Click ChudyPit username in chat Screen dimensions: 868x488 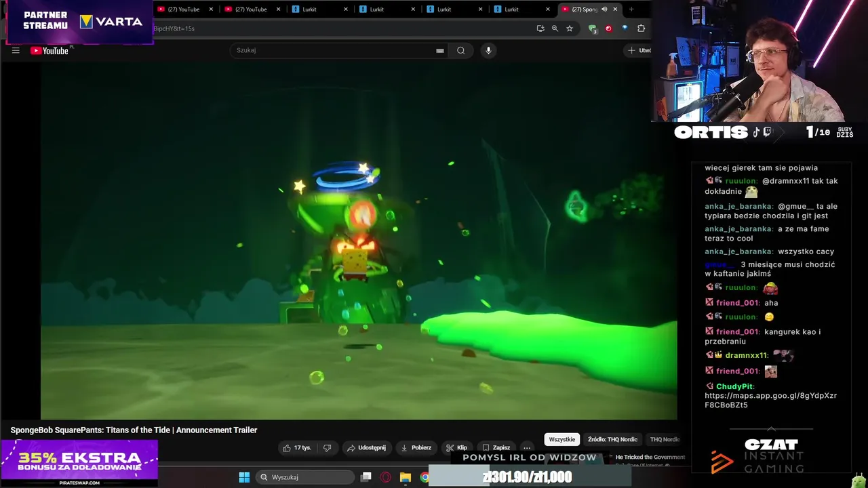(734, 386)
